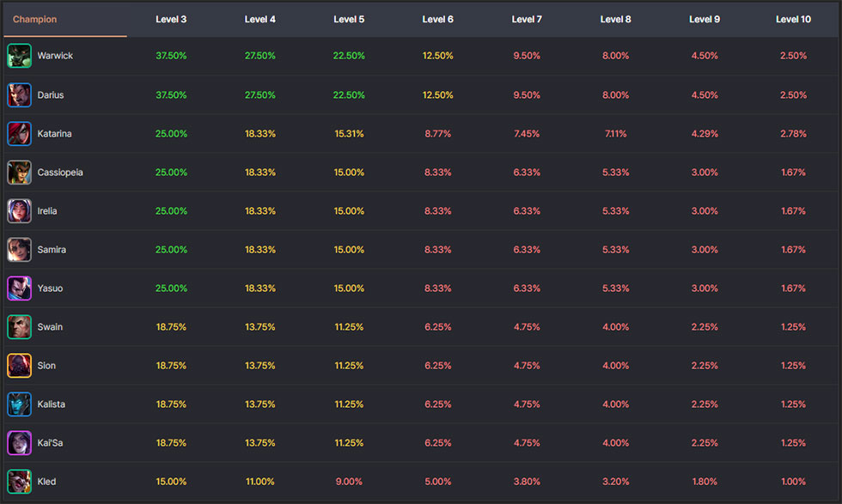This screenshot has width=842, height=504.
Task: Click the Level 5 column header
Action: click(349, 20)
